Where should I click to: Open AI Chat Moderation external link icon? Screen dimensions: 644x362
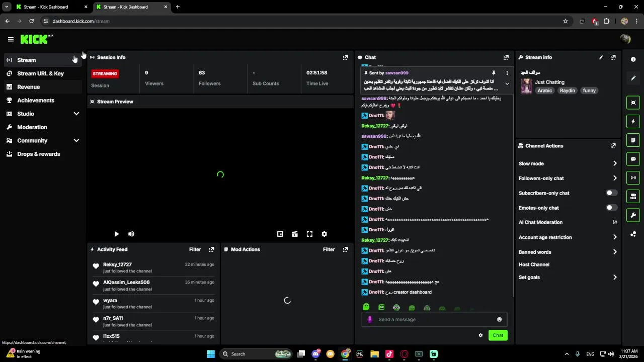coord(615,222)
